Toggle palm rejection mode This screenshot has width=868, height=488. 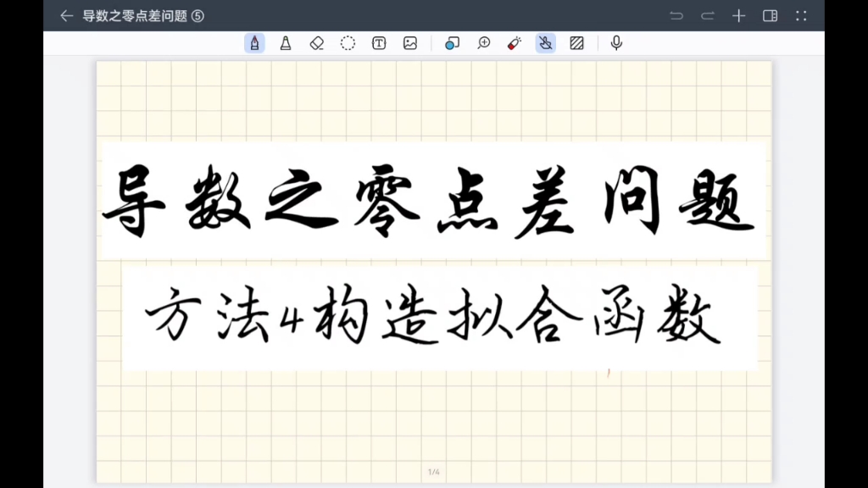tap(545, 42)
